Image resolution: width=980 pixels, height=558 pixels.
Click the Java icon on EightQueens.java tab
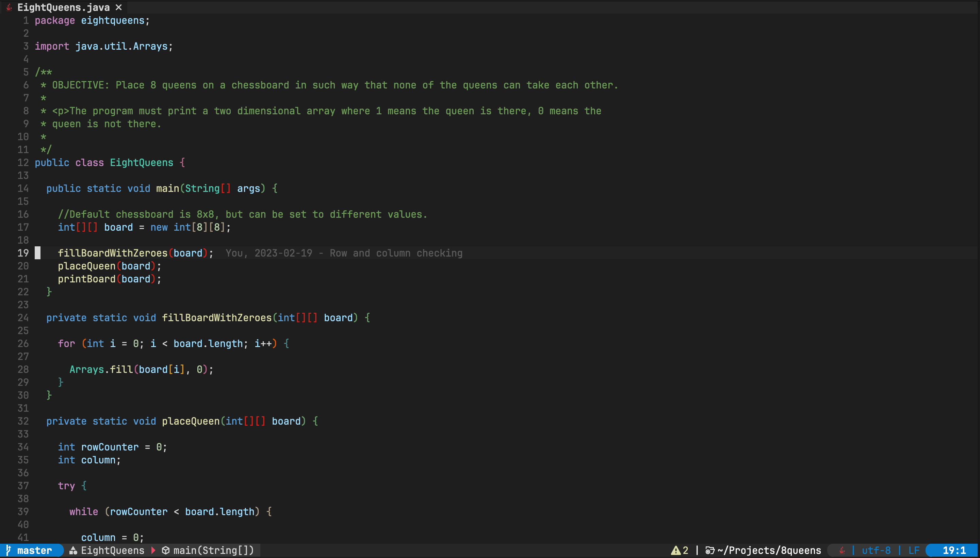point(9,7)
